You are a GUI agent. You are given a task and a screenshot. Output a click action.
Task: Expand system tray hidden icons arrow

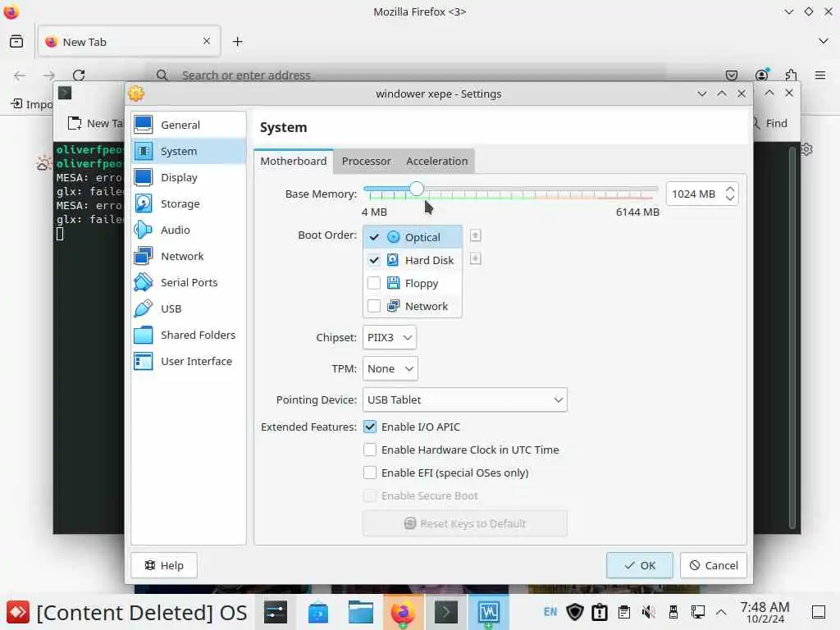[x=721, y=612]
